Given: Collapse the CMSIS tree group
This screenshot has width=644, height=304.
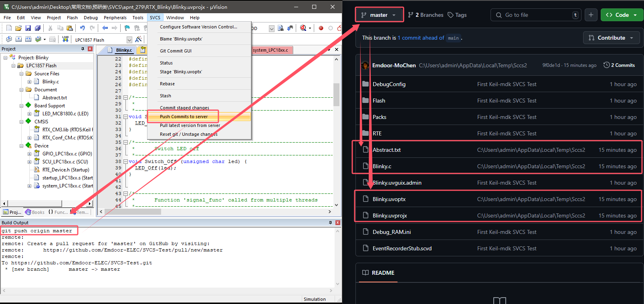Looking at the screenshot, I should pyautogui.click(x=22, y=122).
